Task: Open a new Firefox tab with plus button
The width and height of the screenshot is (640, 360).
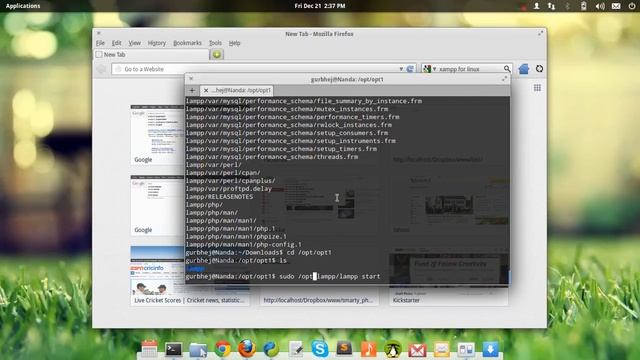Action: tap(217, 54)
